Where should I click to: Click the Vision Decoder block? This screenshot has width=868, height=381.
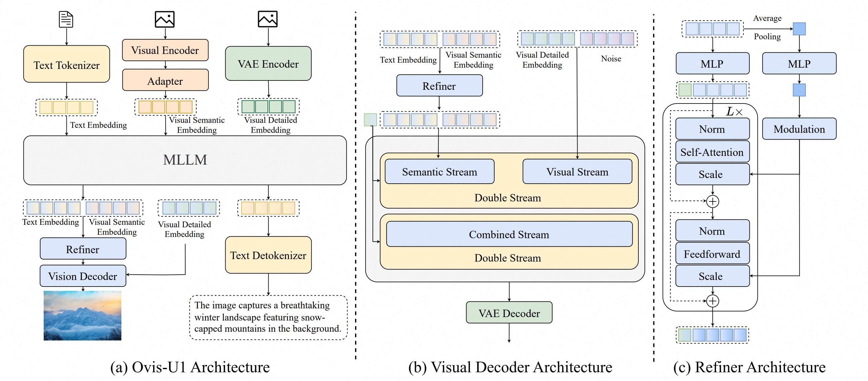83,276
